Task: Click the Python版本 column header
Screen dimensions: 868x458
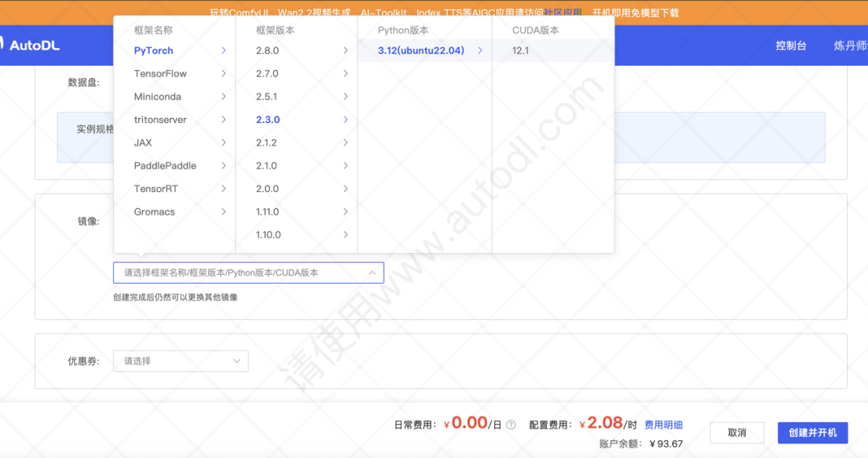Action: coord(403,31)
